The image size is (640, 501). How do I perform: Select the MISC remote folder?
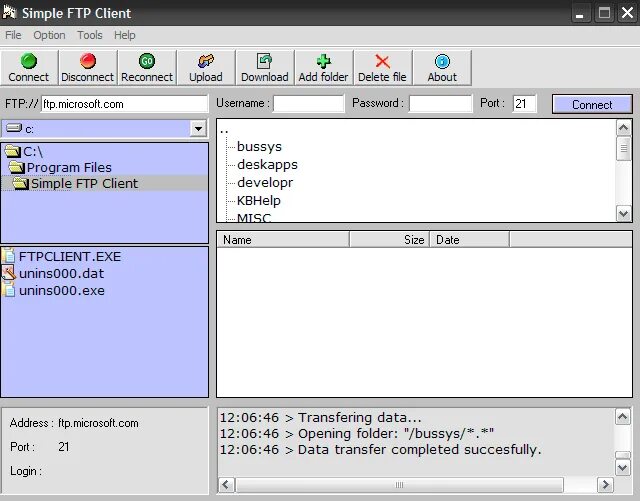coord(254,217)
